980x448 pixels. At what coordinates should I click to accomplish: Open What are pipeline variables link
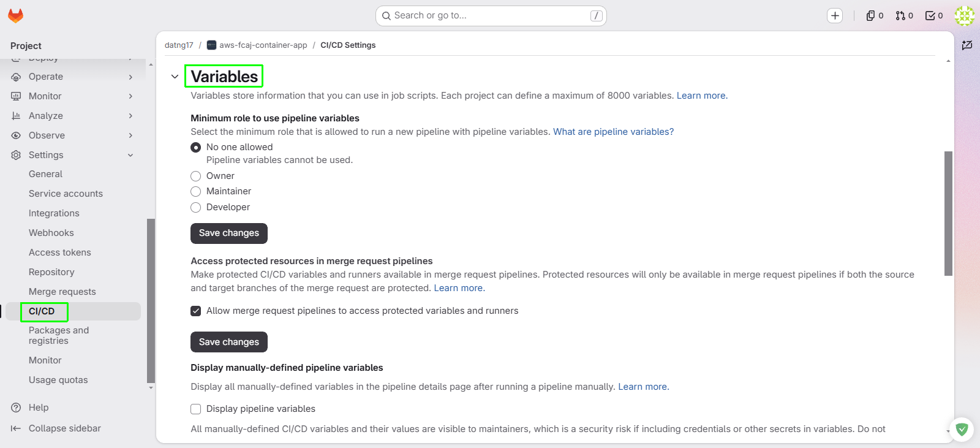(x=613, y=132)
